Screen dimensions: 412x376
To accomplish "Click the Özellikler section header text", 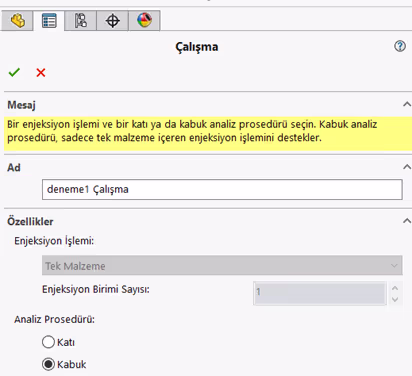I will (30, 221).
